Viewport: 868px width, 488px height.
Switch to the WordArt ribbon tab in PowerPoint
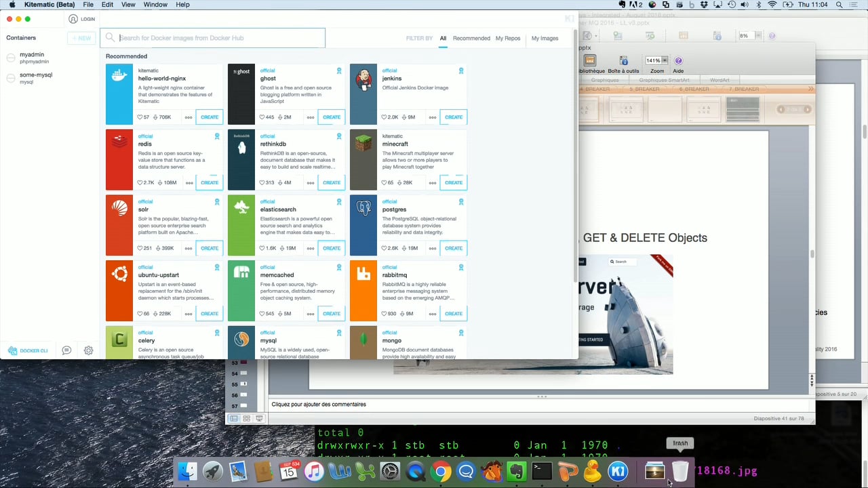point(719,80)
